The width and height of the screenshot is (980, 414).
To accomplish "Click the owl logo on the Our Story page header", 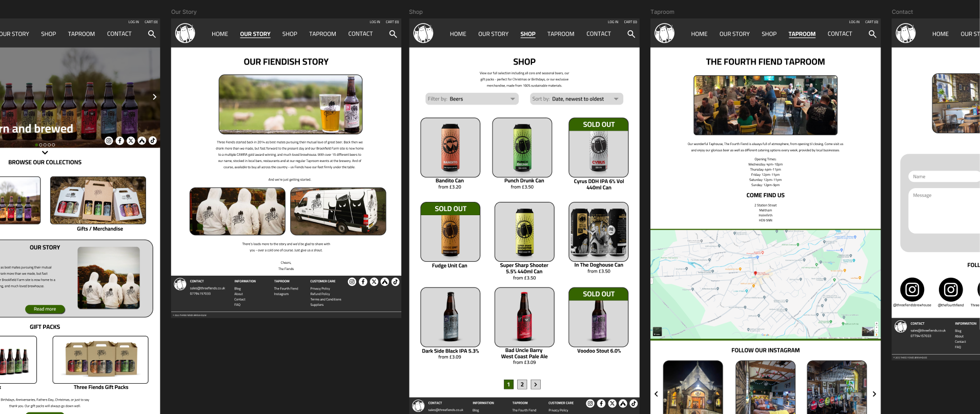I will 185,34.
